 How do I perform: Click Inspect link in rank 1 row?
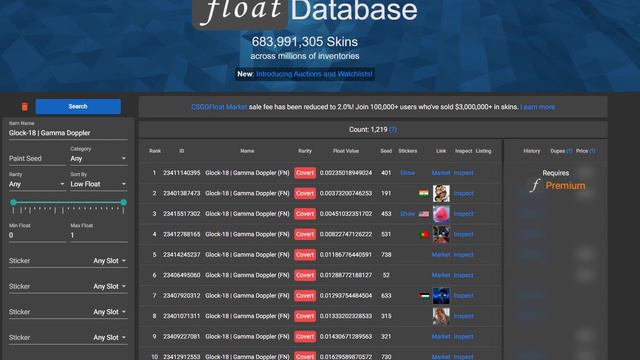click(463, 173)
